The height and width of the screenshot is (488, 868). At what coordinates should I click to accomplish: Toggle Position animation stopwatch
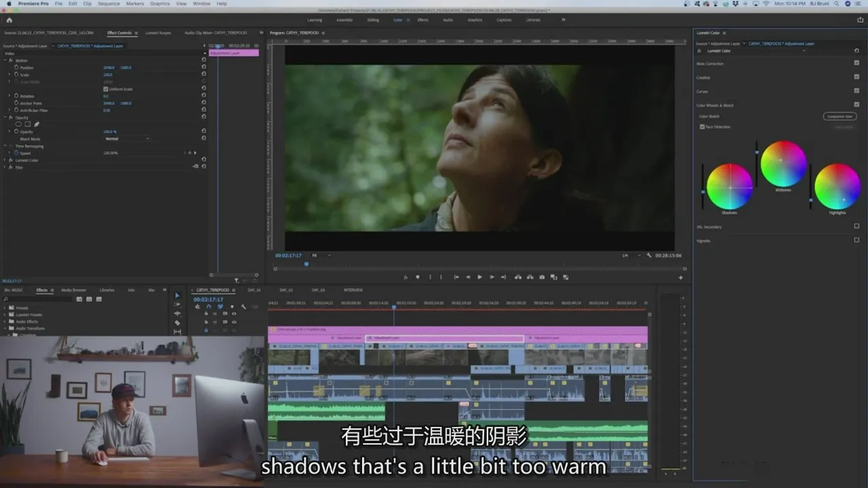[x=16, y=68]
